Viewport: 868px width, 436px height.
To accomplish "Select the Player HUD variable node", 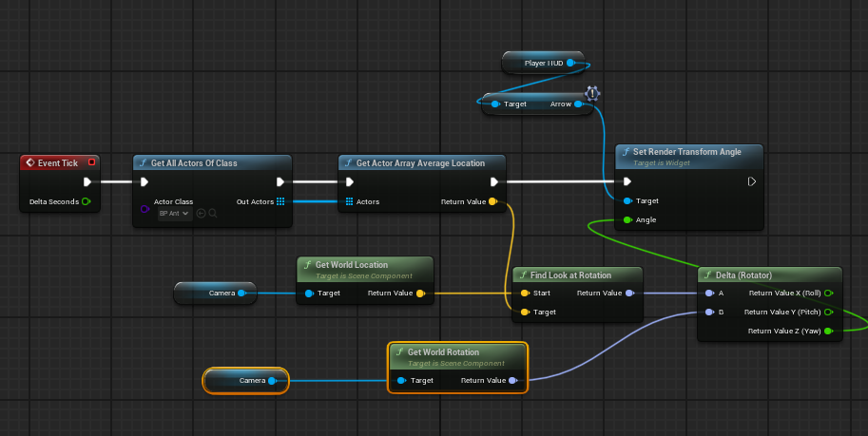I will (x=543, y=63).
